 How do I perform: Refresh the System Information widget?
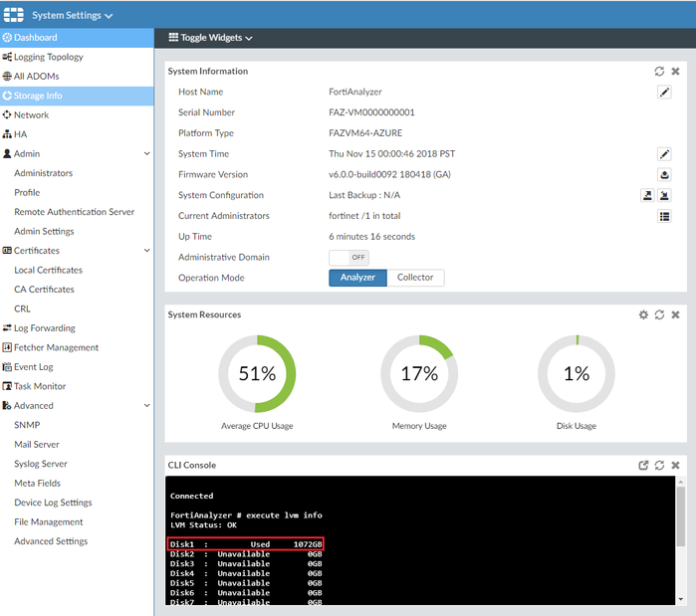coord(659,72)
